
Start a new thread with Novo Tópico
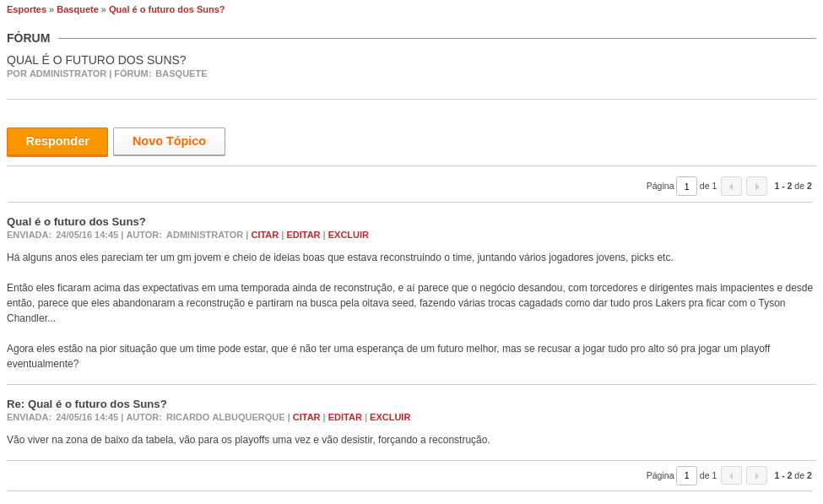point(169,142)
